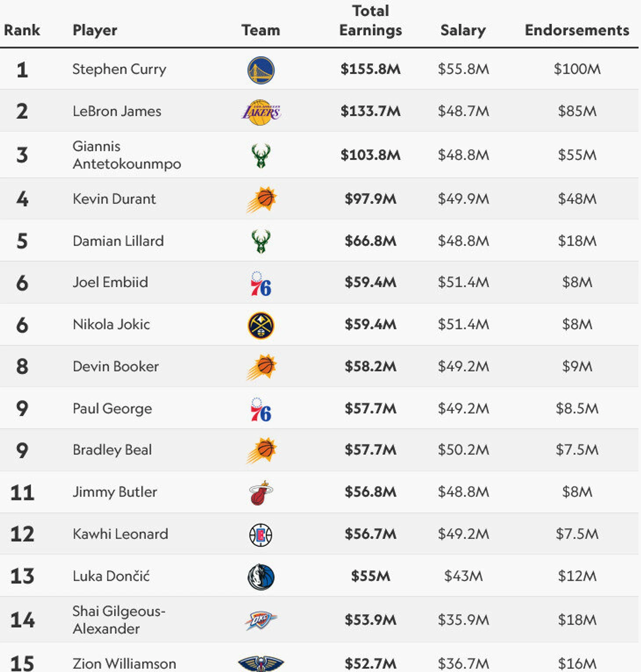This screenshot has width=641, height=672.
Task: Click the Denver Nuggets logo
Action: coord(261,325)
